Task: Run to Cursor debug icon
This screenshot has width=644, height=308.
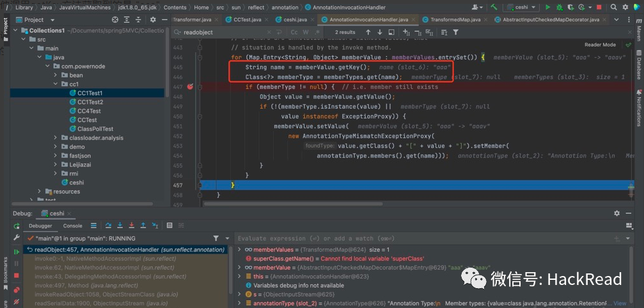Action: pyautogui.click(x=155, y=225)
